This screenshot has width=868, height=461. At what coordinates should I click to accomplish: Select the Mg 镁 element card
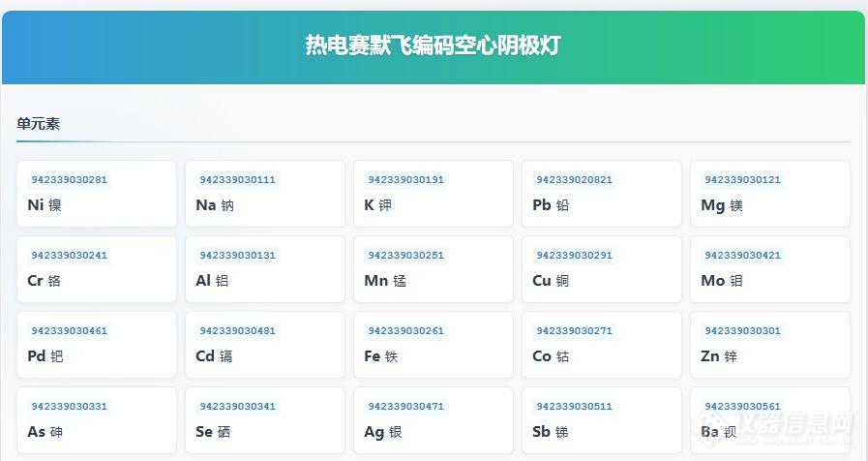click(769, 194)
